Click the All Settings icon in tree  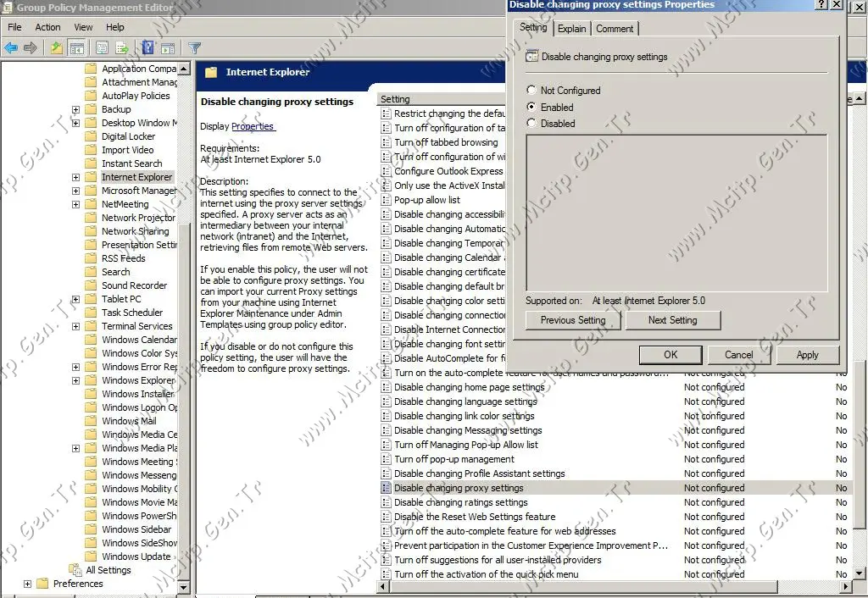coord(75,570)
